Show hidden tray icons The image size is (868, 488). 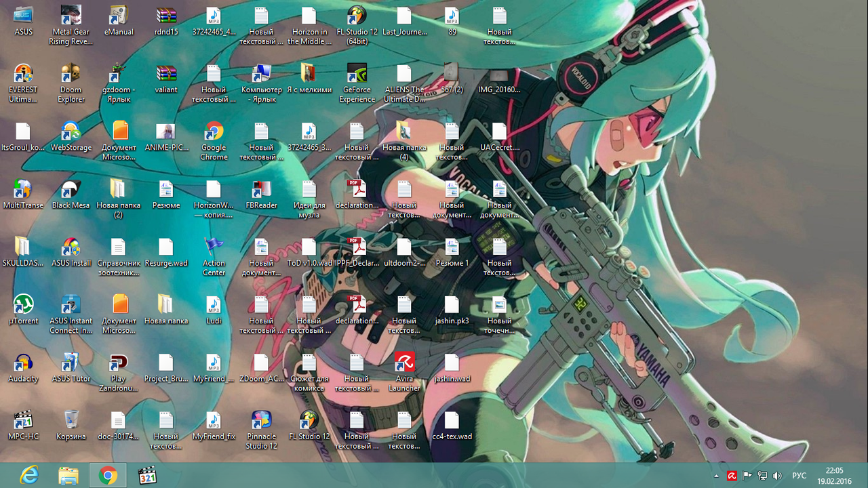click(x=717, y=476)
